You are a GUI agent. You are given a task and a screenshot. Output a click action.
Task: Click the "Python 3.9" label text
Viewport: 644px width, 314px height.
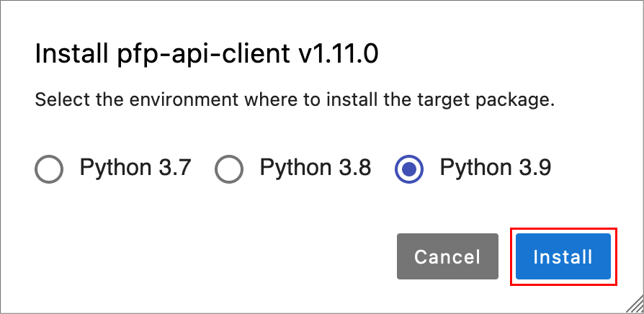(x=495, y=169)
